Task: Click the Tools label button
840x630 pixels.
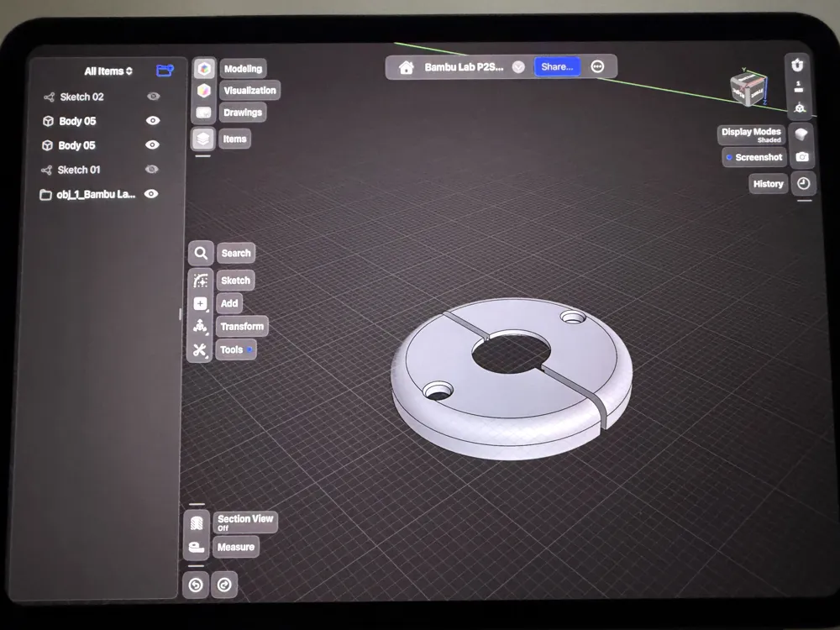Action: pyautogui.click(x=236, y=349)
